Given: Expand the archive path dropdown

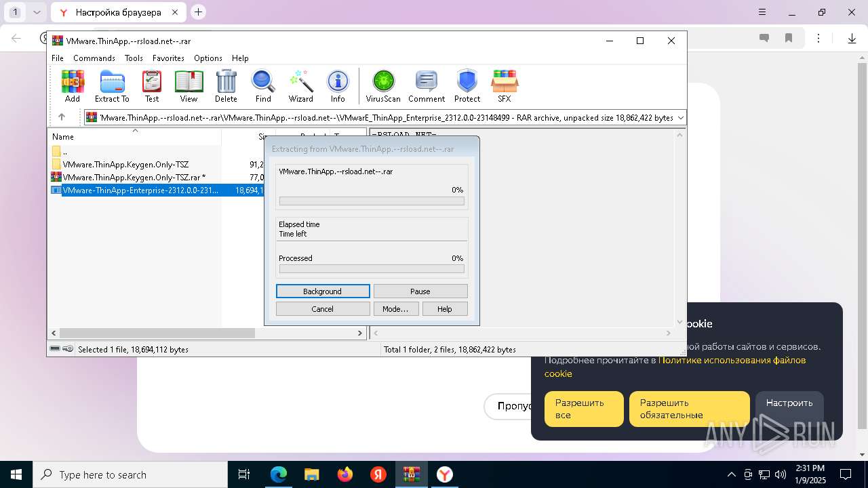Looking at the screenshot, I should click(x=681, y=117).
